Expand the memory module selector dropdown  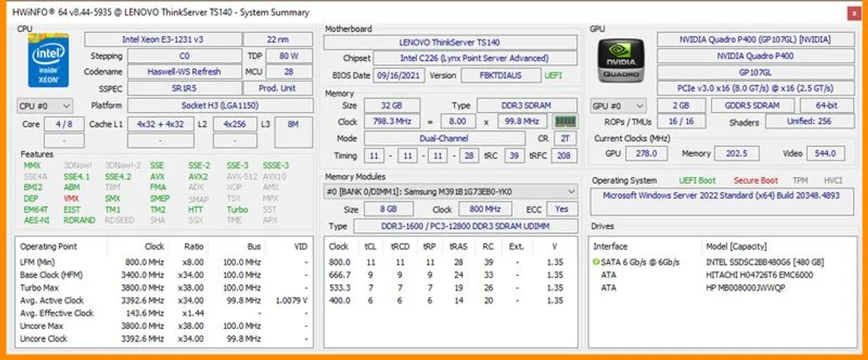451,192
